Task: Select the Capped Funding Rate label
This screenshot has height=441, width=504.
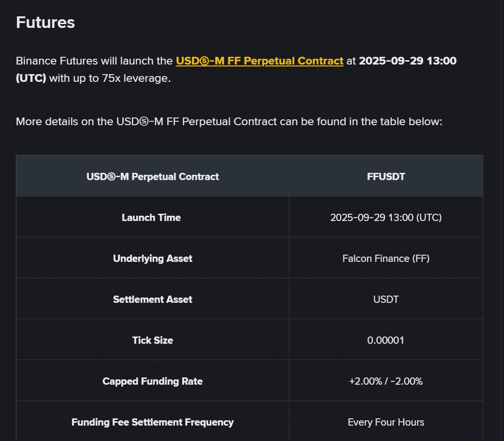Action: [152, 381]
